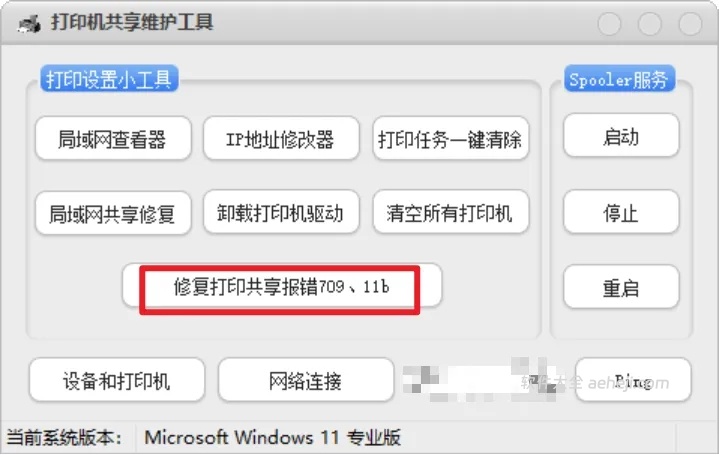Launch the IP地址修改器 tool
This screenshot has width=719, height=455.
281,139
